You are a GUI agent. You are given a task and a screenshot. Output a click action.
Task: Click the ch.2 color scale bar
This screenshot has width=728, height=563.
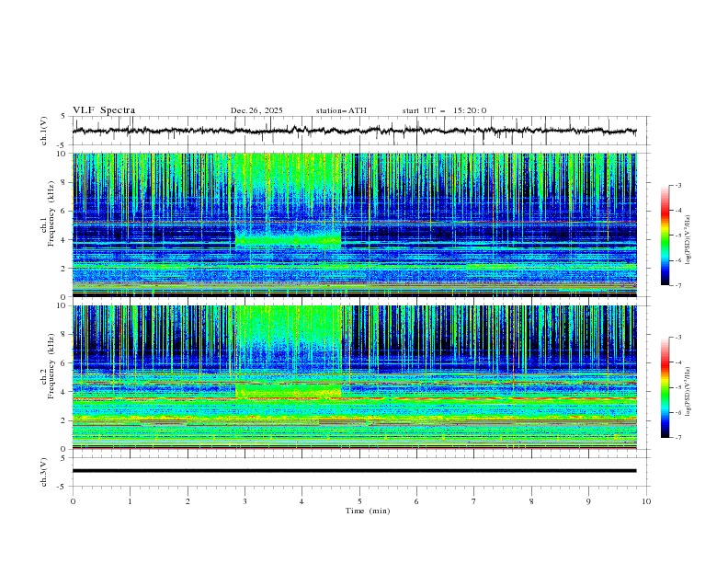pyautogui.click(x=665, y=387)
